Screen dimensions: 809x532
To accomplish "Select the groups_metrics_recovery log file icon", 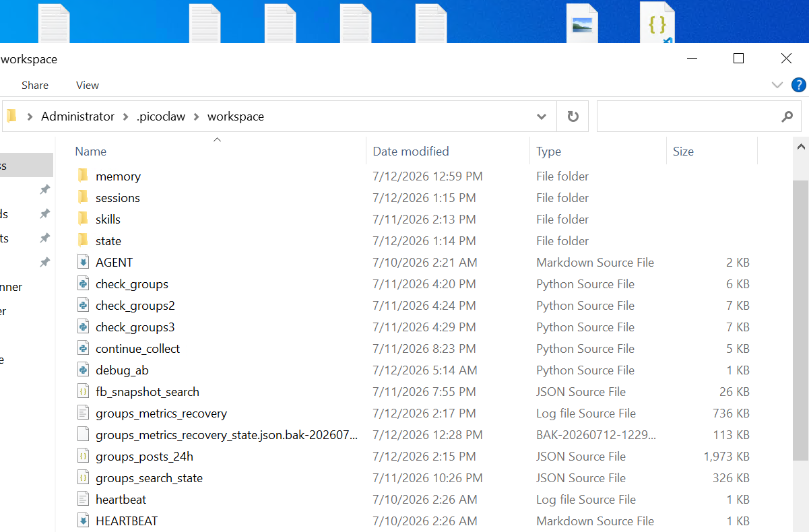I will [83, 413].
